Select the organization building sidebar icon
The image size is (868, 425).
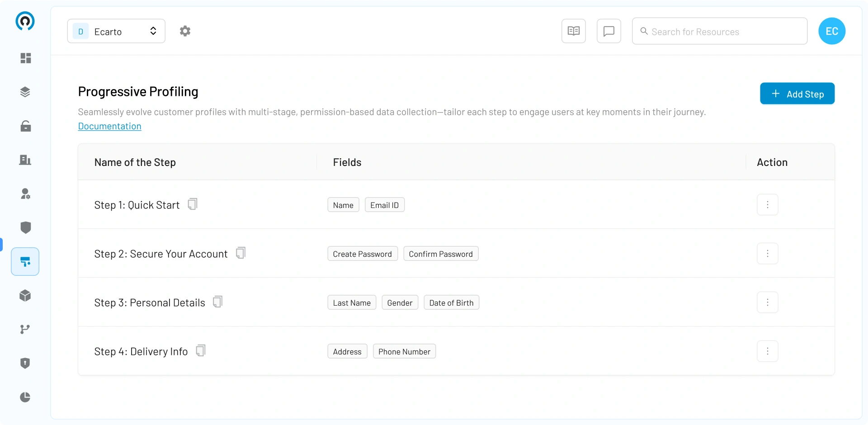(25, 160)
